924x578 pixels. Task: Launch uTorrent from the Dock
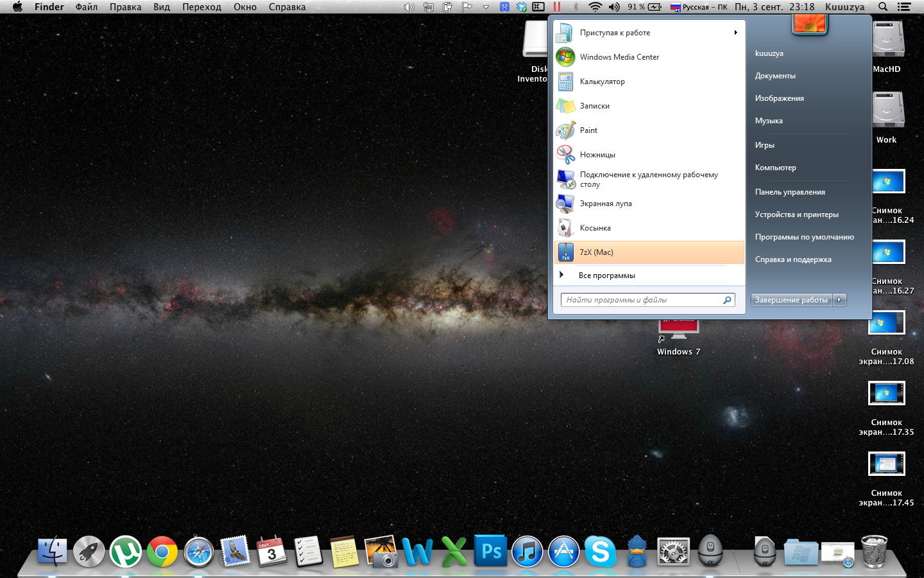pos(125,552)
